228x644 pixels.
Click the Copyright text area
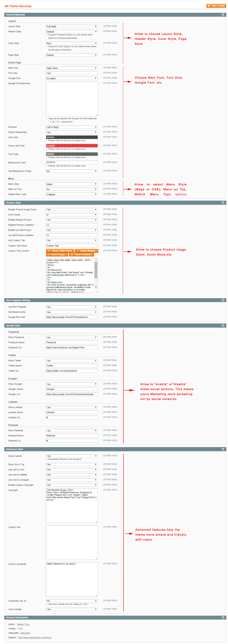[72, 506]
